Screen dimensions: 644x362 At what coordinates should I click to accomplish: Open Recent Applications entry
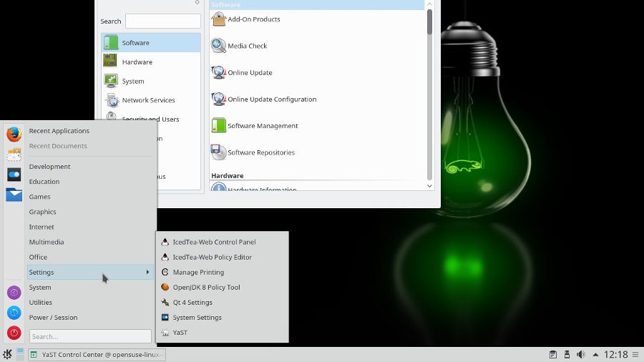90,130
